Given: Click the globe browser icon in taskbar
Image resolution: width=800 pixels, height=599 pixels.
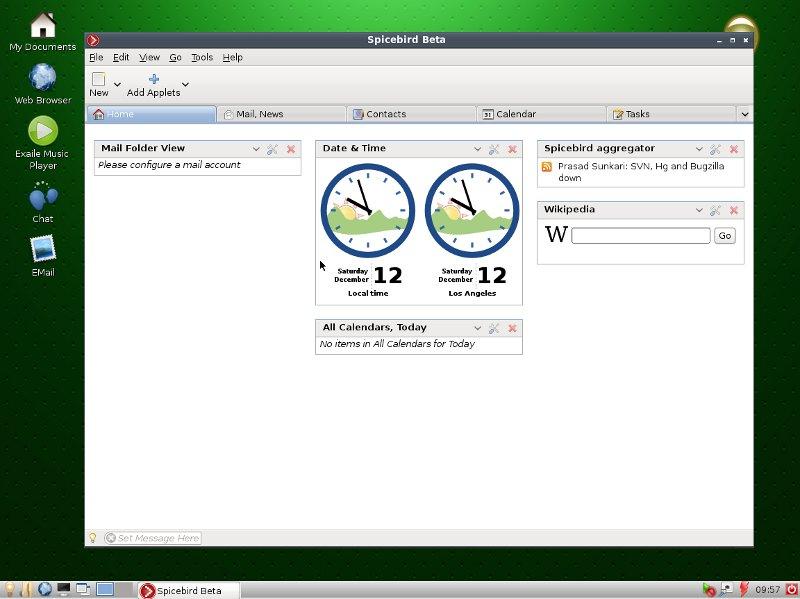Looking at the screenshot, I should coord(45,589).
